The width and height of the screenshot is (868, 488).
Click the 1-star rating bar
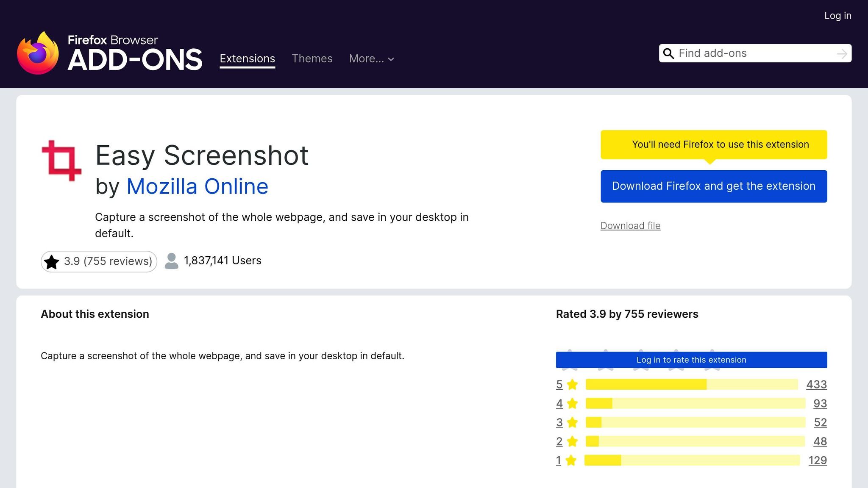click(x=692, y=460)
